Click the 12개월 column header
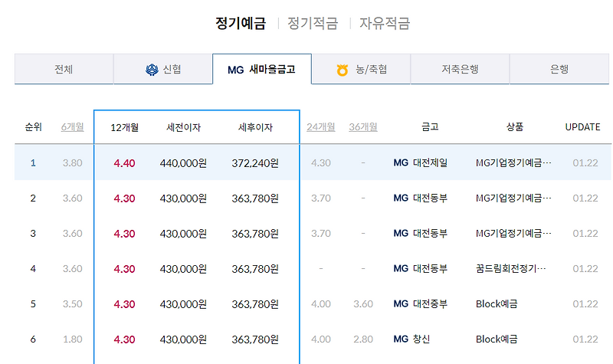Viewport: 613px width, 364px height. (124, 127)
